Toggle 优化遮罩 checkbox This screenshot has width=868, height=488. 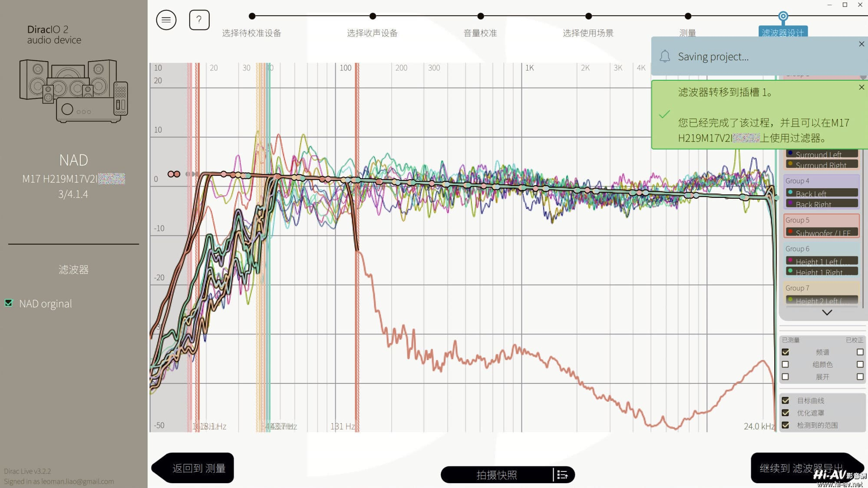[785, 413]
